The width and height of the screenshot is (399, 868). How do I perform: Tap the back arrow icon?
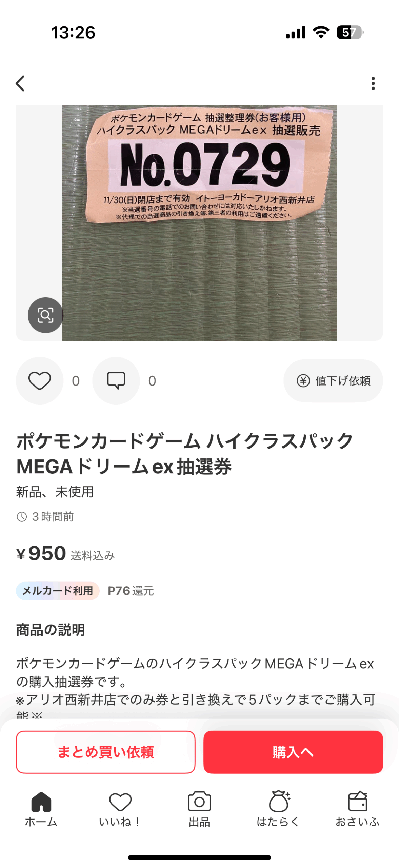click(x=20, y=83)
